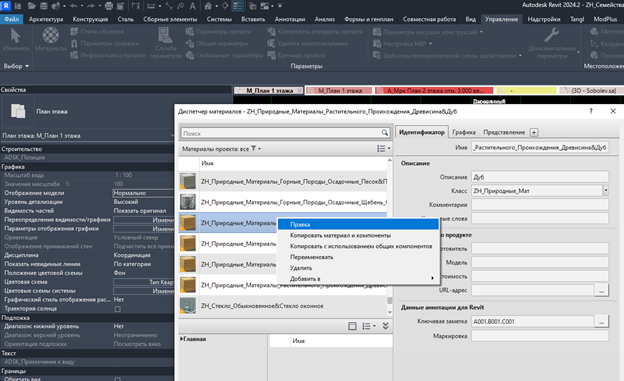
Task: Switch to the Графика tab
Action: pos(464,132)
